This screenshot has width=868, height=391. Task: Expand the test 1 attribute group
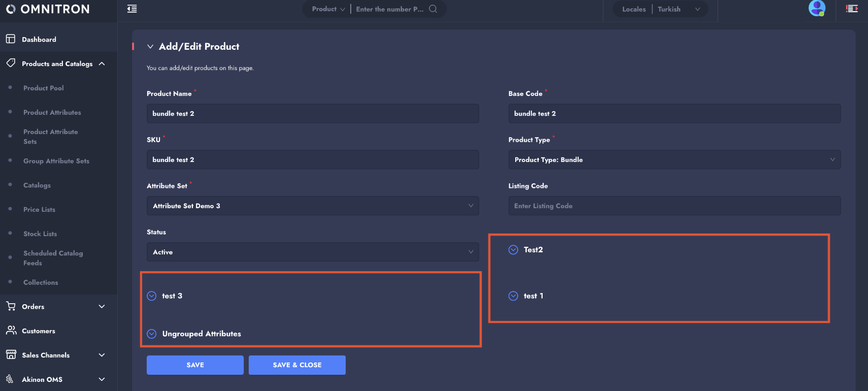tap(513, 296)
